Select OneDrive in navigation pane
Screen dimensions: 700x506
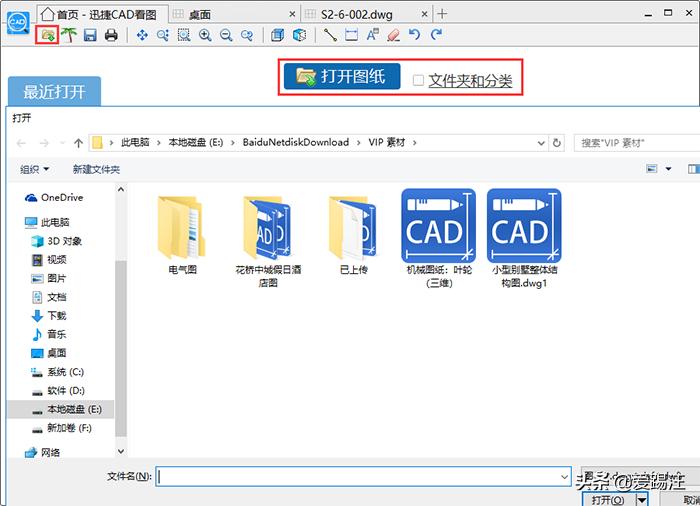click(54, 197)
